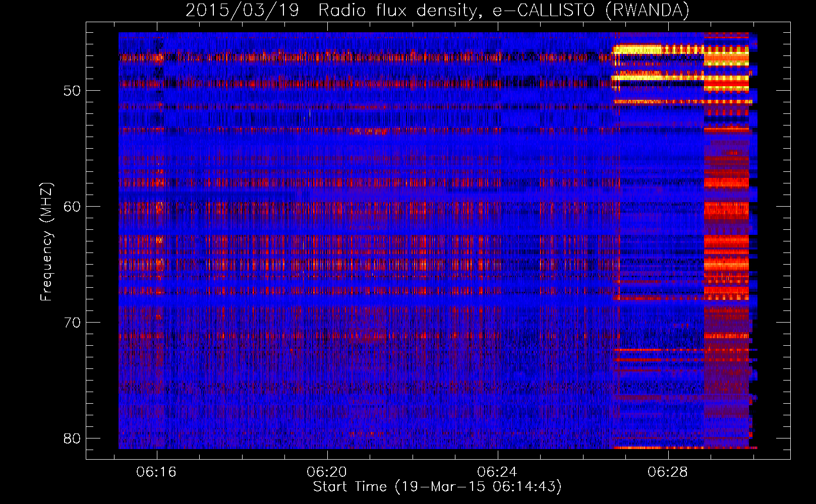Click the plot title mentioning e-CALLISTO (RWANDA)
Viewport: 816px width, 504px height.
(x=437, y=10)
